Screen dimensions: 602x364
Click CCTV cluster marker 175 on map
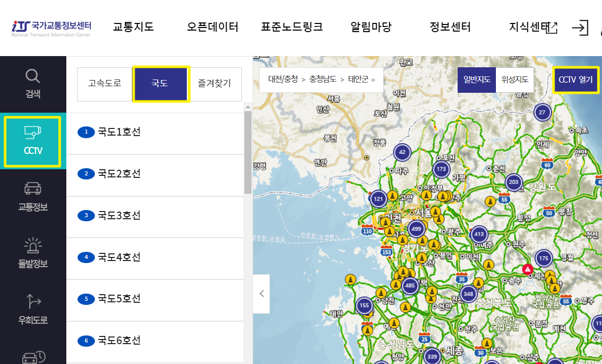pyautogui.click(x=543, y=258)
